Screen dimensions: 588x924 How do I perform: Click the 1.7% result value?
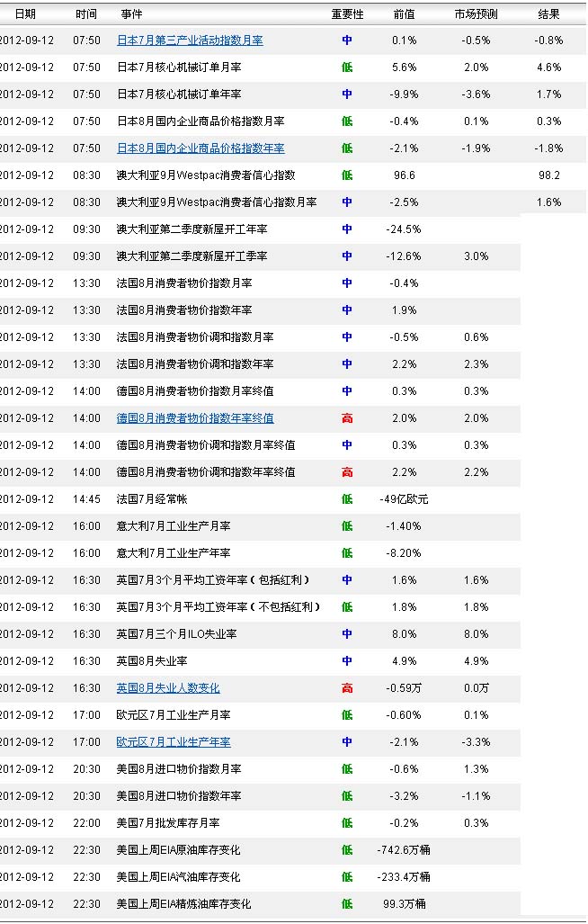pyautogui.click(x=548, y=94)
